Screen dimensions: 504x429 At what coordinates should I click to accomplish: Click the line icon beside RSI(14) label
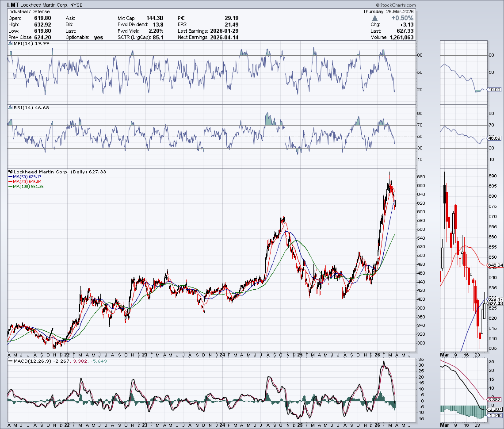pyautogui.click(x=11, y=108)
